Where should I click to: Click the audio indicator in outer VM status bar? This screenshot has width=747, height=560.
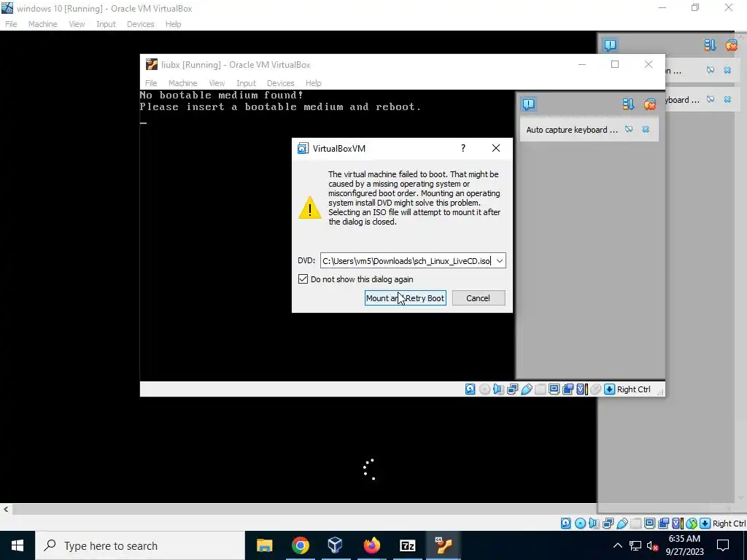click(594, 524)
